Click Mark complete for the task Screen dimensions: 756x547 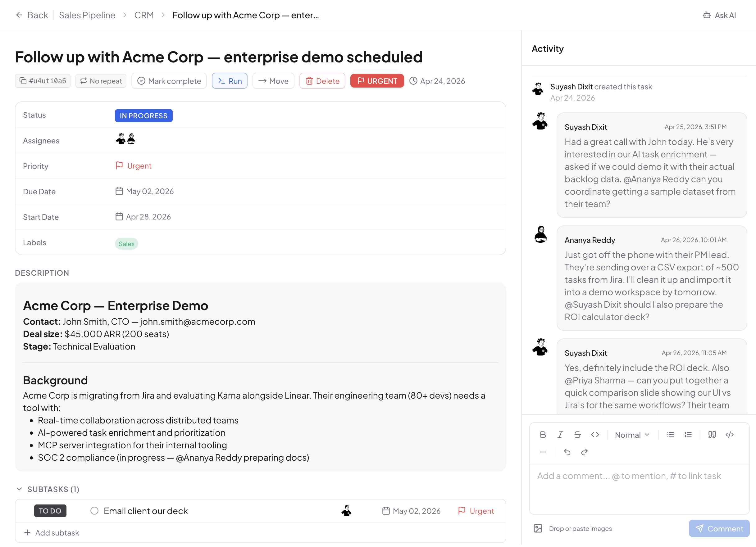(x=169, y=81)
